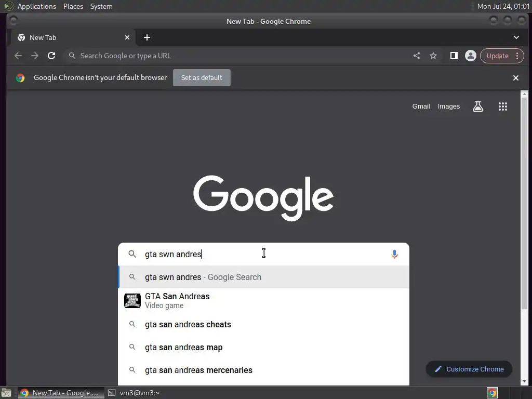The image size is (532, 399).
Task: Pick 'gta san andreas cheats' suggestion
Action: (x=263, y=324)
